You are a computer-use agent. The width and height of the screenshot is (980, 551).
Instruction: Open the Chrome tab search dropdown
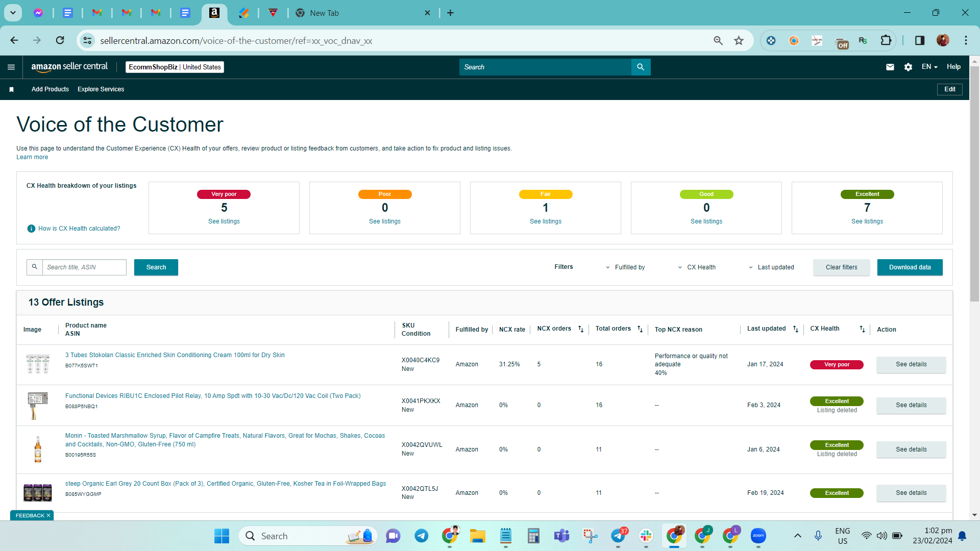[13, 13]
